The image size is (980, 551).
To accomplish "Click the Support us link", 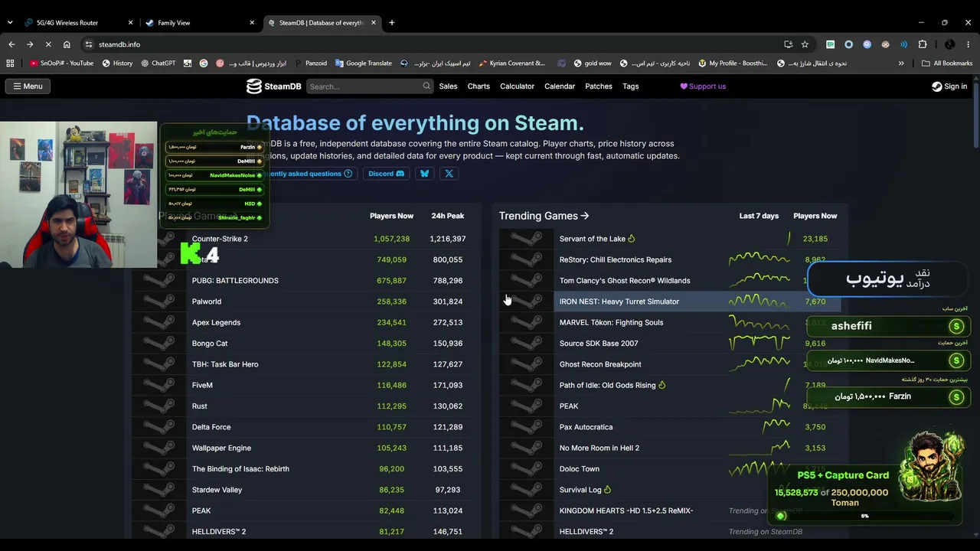I will tap(703, 86).
